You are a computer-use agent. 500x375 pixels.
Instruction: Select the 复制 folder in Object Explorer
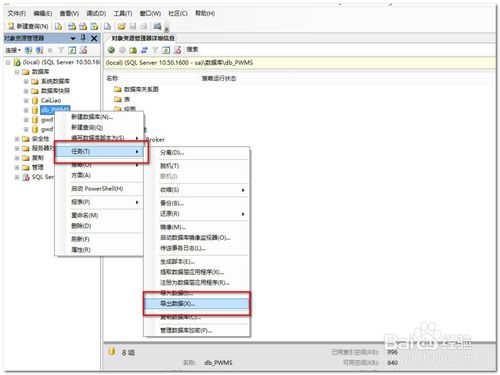(x=37, y=158)
